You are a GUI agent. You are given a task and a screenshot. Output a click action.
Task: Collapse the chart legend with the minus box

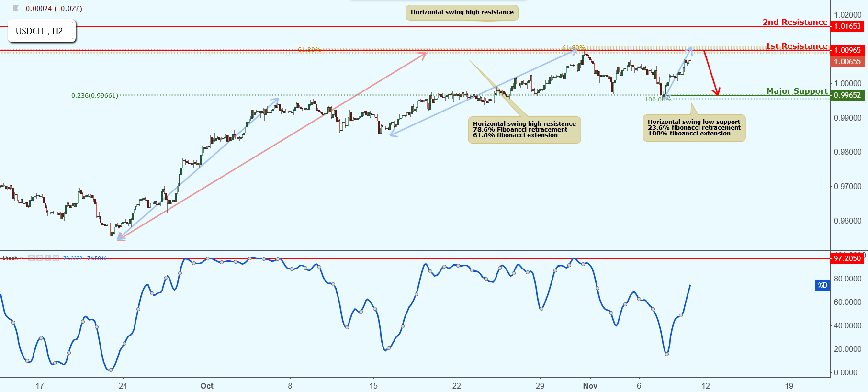pyautogui.click(x=6, y=8)
